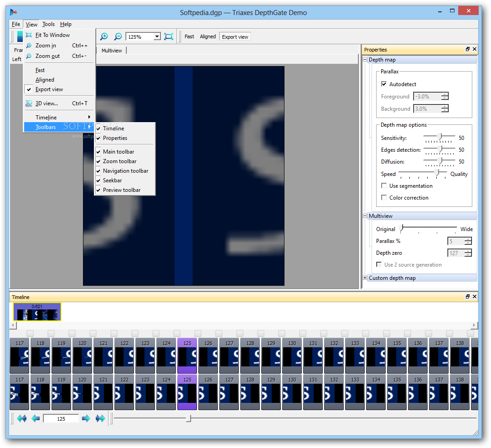Select frame 120 in bottom timeline row
491x448 pixels.
83,392
